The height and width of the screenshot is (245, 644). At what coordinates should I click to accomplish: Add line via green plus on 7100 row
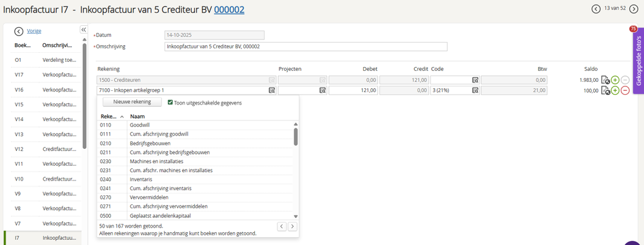click(615, 91)
